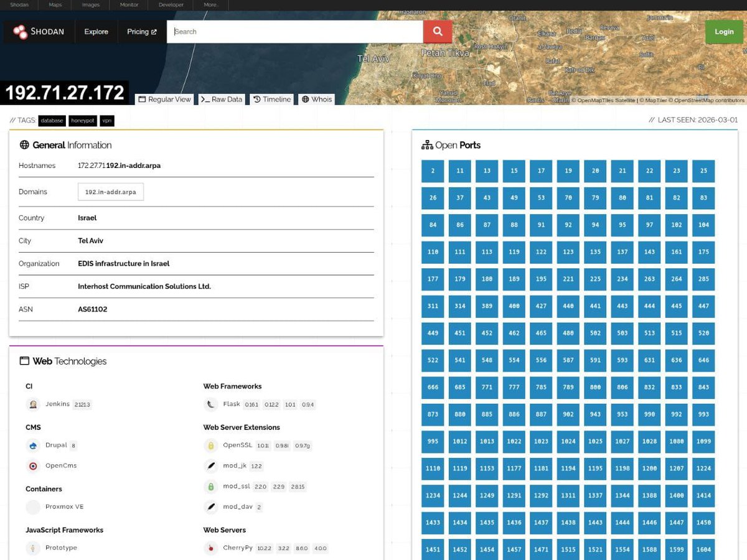747x560 pixels.
Task: Click the OpenSSL lock icon
Action: (210, 446)
